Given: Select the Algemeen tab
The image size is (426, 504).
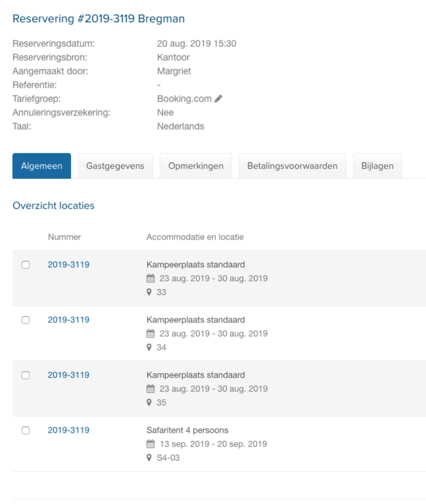Looking at the screenshot, I should (42, 166).
